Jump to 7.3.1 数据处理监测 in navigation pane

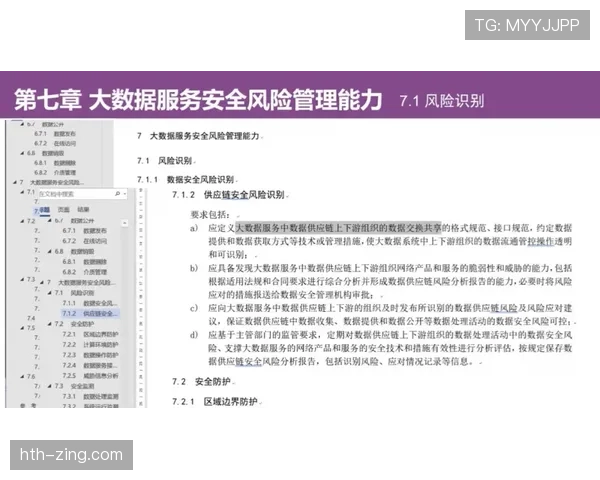point(90,396)
